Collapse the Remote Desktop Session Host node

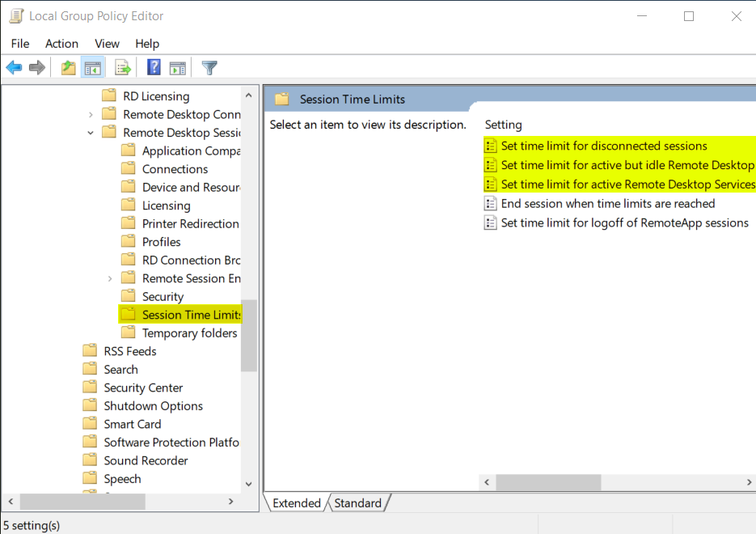coord(91,133)
